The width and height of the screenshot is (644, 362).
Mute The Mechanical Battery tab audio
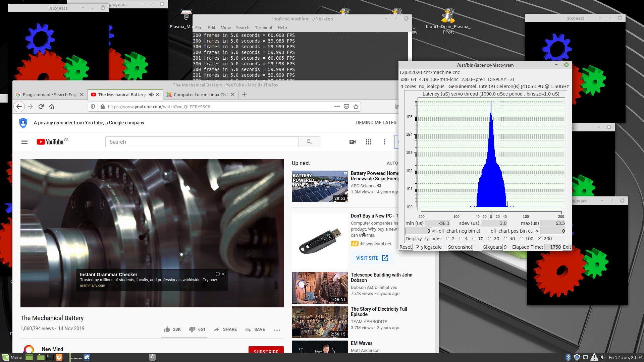pos(151,95)
